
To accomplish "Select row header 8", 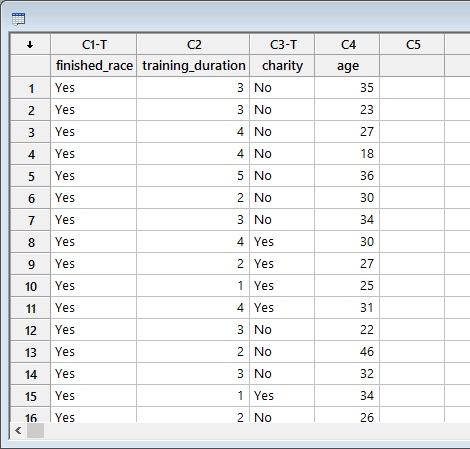I will 30,242.
